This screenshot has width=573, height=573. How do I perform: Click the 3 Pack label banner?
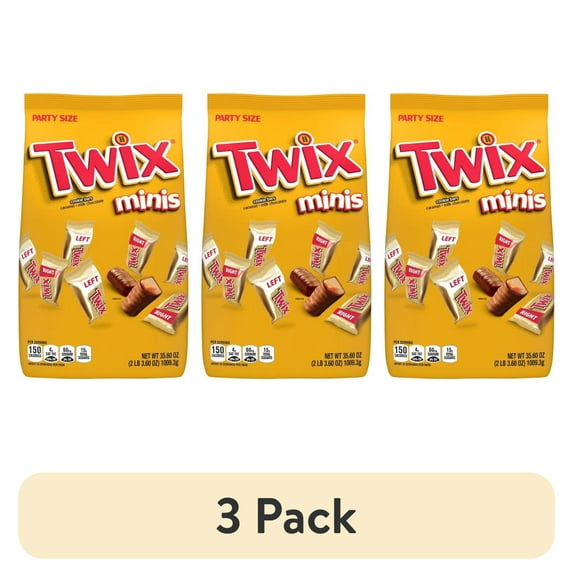coord(286,515)
